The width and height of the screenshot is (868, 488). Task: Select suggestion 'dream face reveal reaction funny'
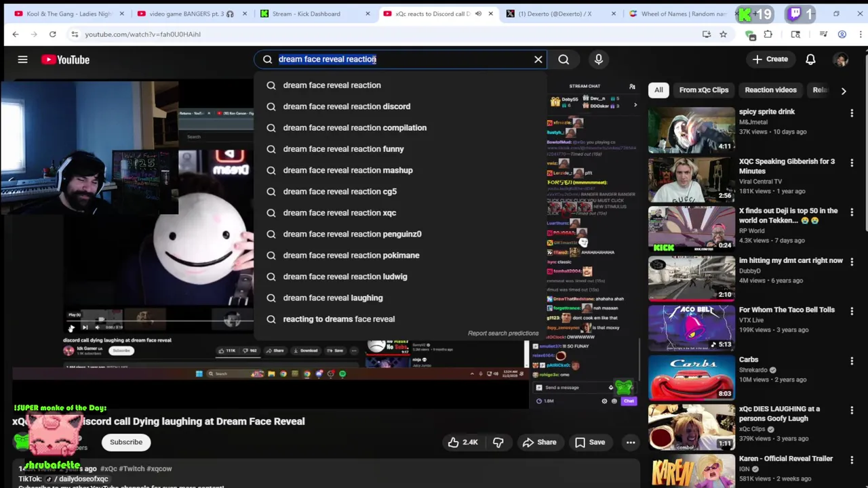400,149
